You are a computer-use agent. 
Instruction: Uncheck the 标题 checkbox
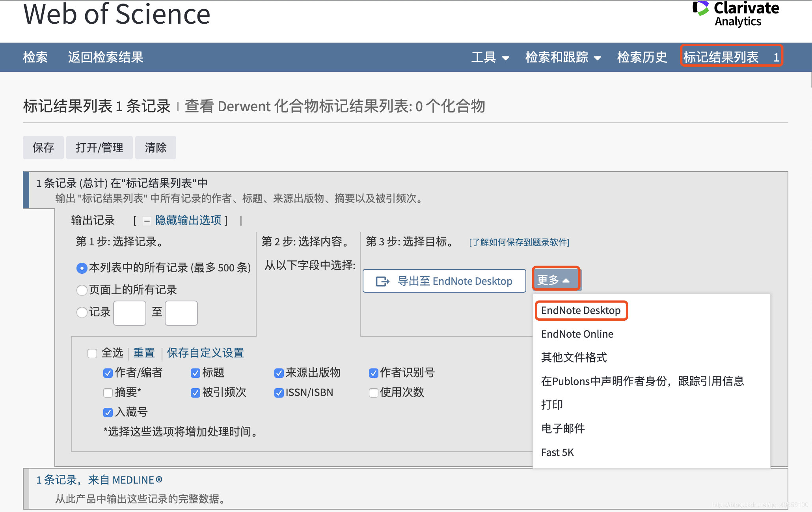[x=195, y=373]
